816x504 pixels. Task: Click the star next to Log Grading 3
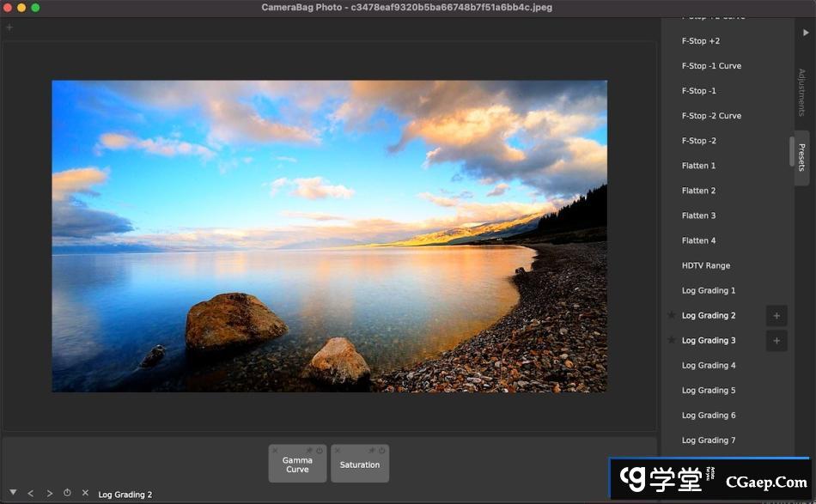[x=672, y=341]
